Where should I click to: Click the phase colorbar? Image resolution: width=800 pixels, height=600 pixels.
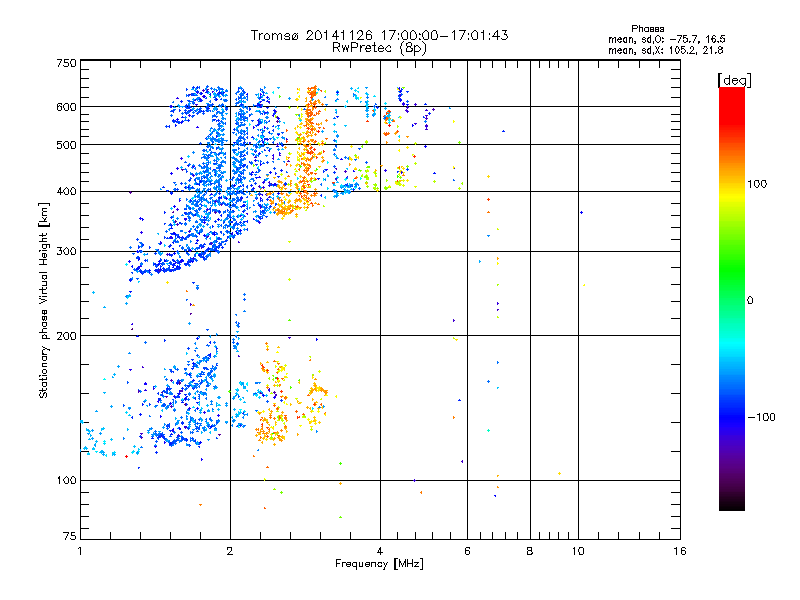coord(732,298)
